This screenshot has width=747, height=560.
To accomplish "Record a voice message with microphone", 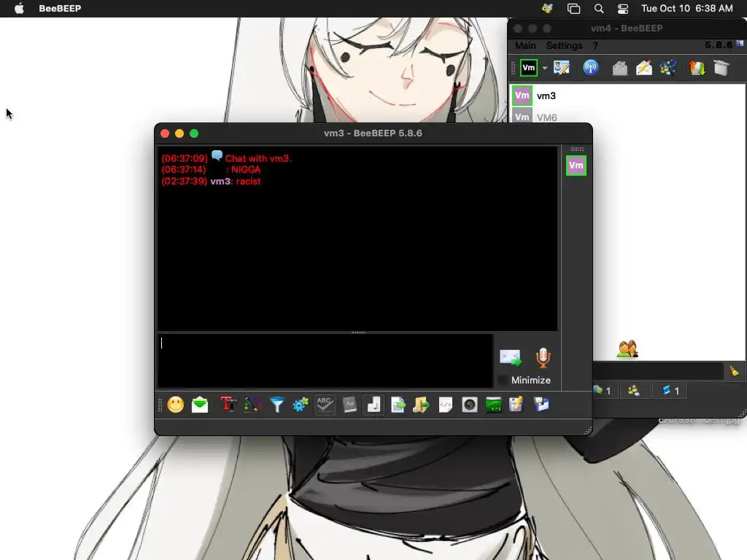I will [x=543, y=357].
